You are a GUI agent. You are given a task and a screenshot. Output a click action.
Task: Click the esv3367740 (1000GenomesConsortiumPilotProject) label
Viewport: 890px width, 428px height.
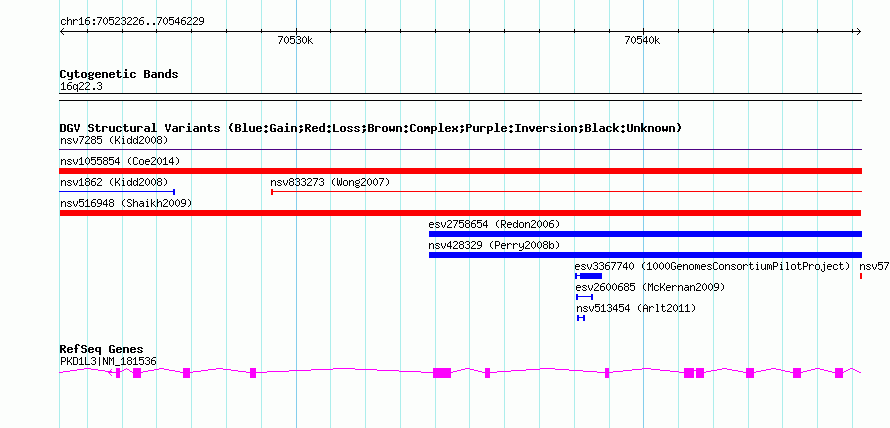tap(712, 266)
